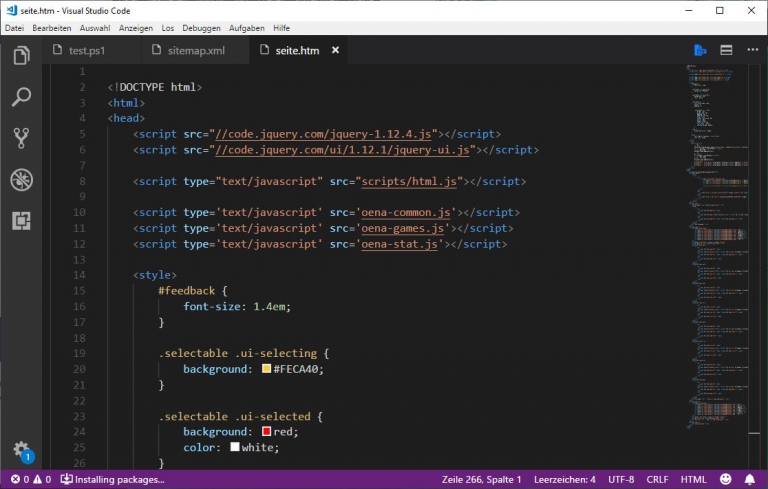Change line endings via CRLF
Screen dimensions: 768x489
point(657,479)
